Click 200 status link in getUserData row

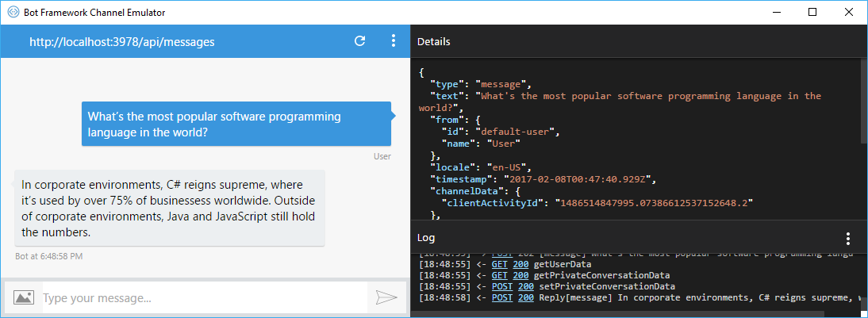click(520, 264)
